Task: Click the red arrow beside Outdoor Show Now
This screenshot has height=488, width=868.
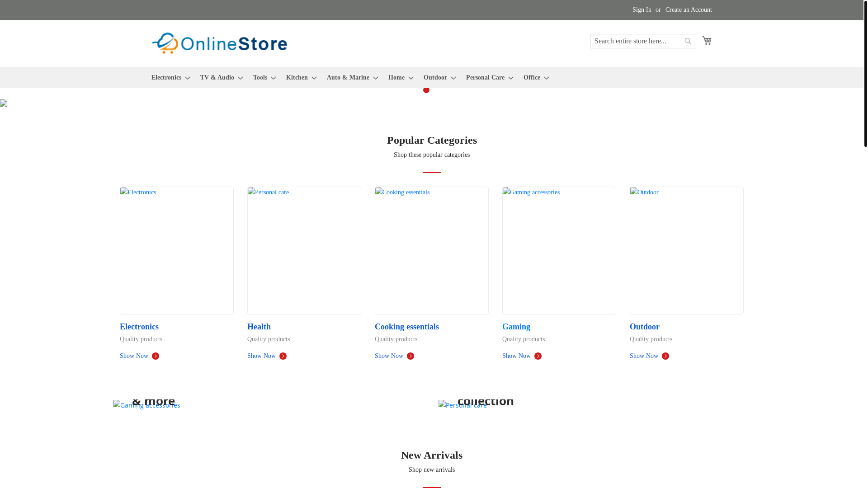Action: tap(665, 356)
